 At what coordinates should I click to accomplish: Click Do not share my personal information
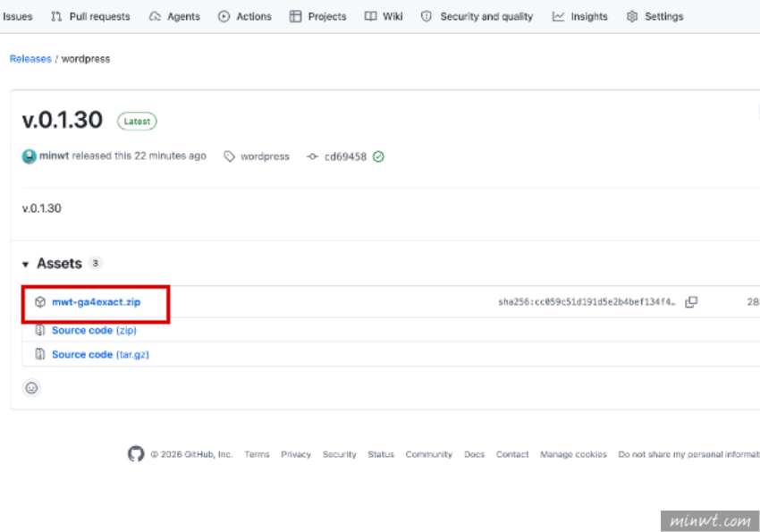[688, 454]
